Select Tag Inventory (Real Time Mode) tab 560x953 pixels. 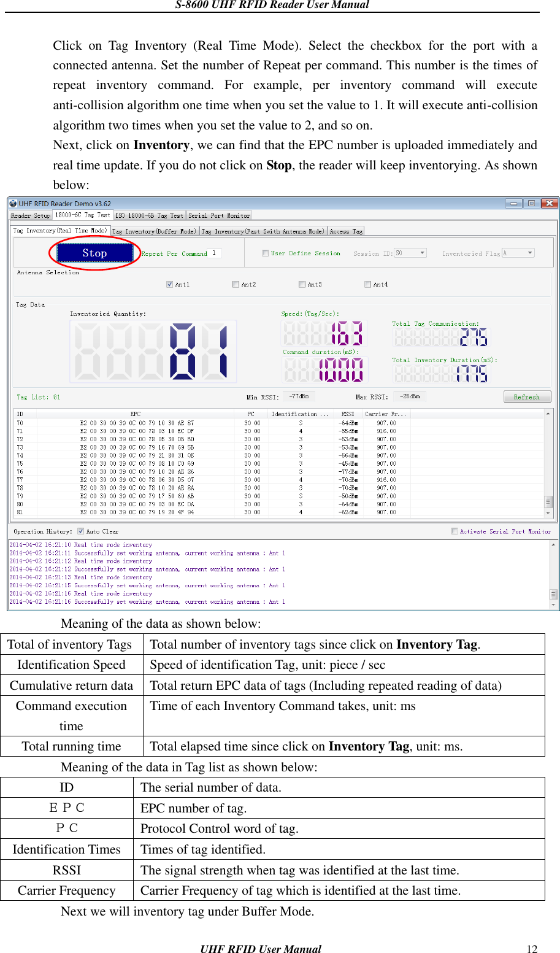(x=60, y=231)
